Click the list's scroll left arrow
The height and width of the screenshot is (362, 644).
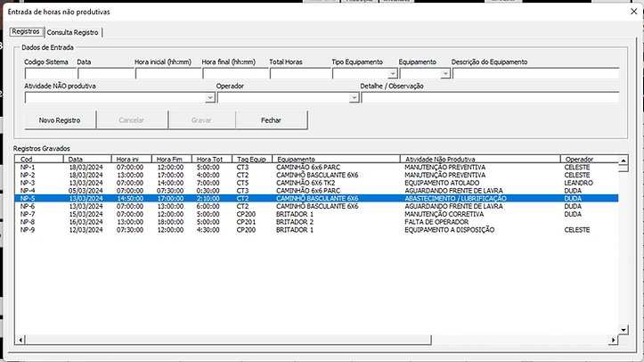(20, 340)
